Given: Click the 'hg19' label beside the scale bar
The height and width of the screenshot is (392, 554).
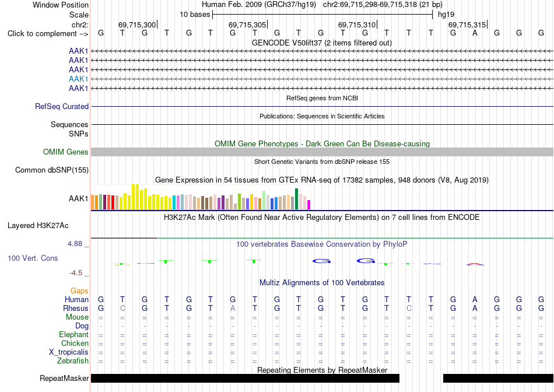Looking at the screenshot, I should pos(446,15).
